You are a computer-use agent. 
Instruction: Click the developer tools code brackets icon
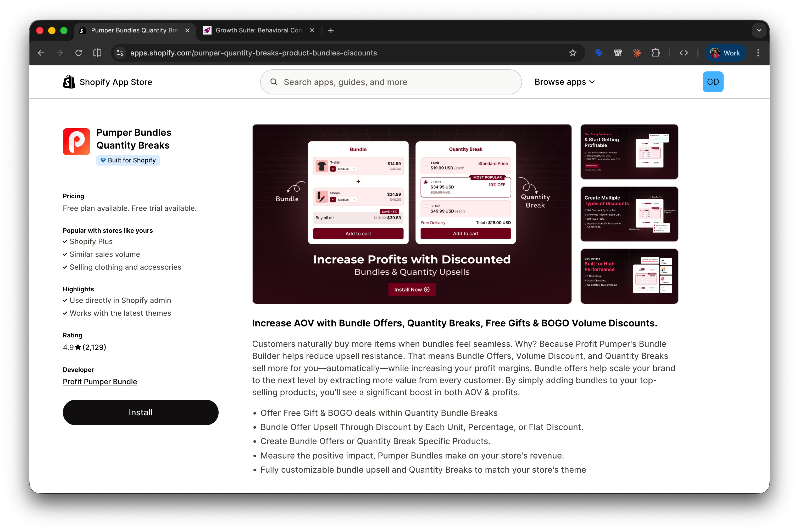tap(684, 53)
